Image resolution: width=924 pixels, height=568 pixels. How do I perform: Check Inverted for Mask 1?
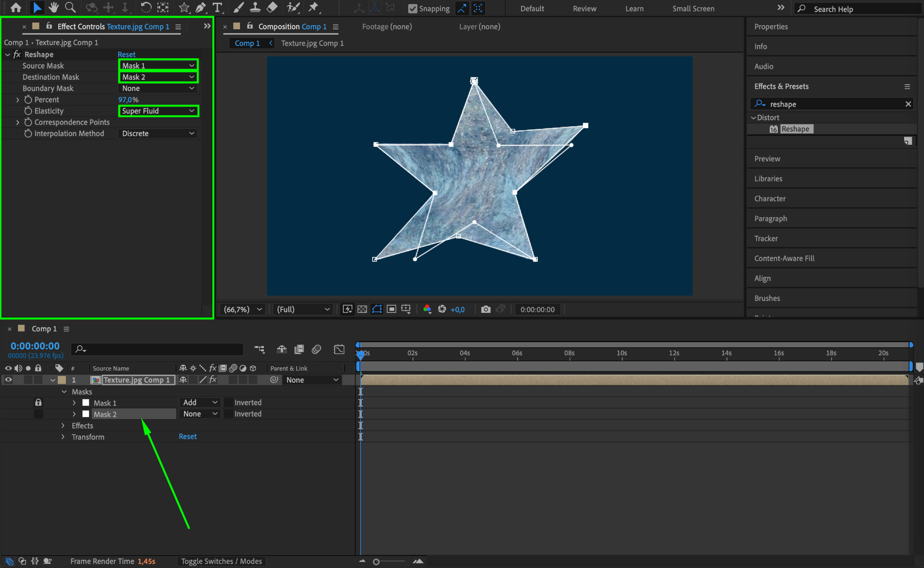pos(229,403)
